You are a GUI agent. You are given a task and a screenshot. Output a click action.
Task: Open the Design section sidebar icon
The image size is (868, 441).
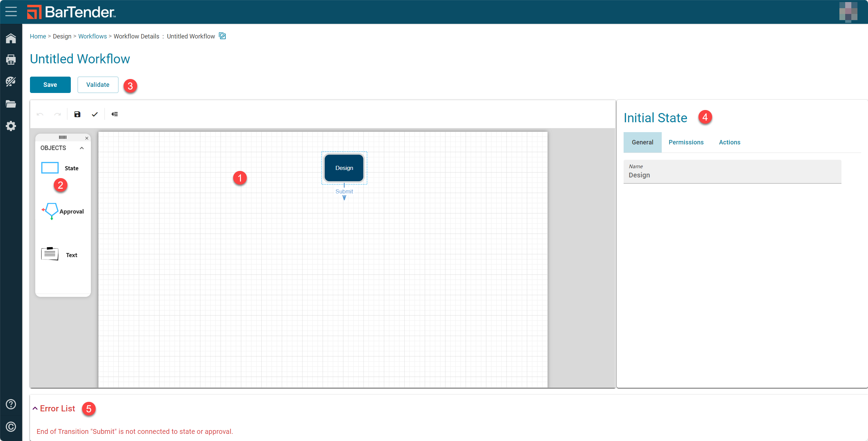tap(11, 81)
